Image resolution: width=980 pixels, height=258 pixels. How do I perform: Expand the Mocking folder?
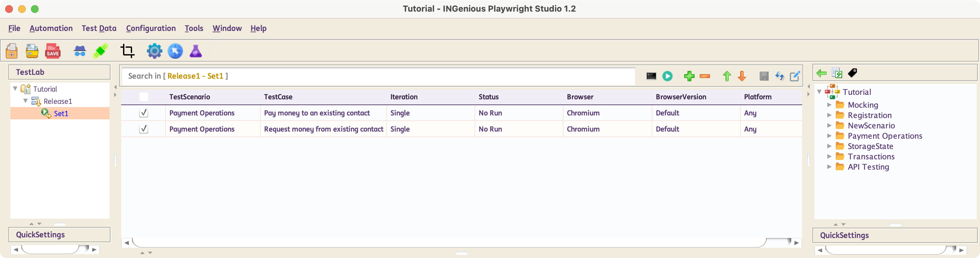[829, 105]
